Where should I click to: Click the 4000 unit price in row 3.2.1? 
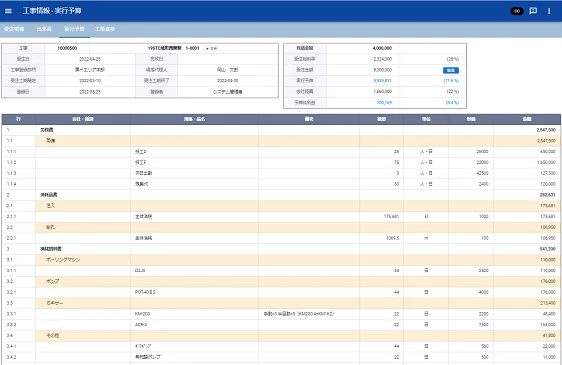[x=484, y=292]
